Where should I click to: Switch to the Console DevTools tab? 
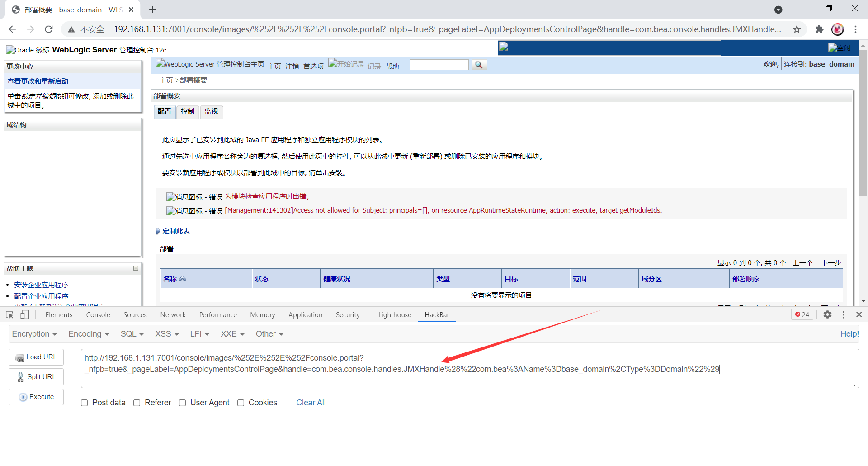click(98, 315)
